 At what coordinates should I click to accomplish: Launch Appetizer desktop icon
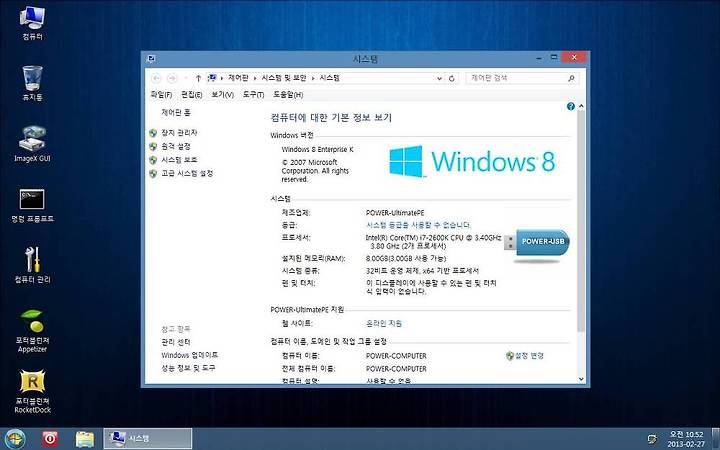tap(32, 331)
